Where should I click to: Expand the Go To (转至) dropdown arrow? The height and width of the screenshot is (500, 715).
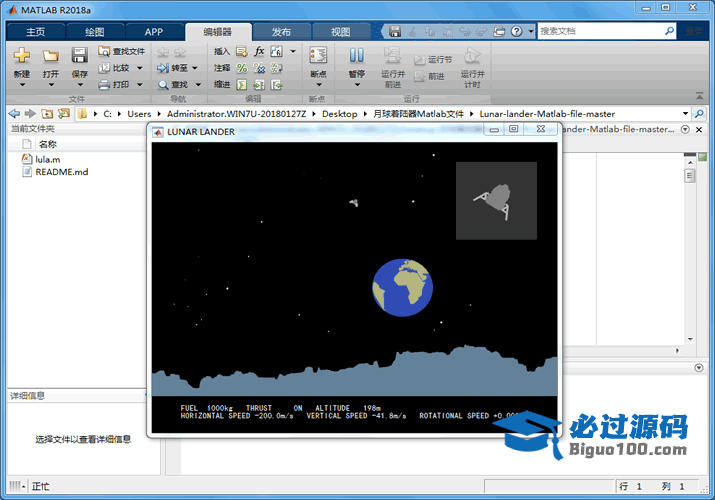tap(195, 68)
